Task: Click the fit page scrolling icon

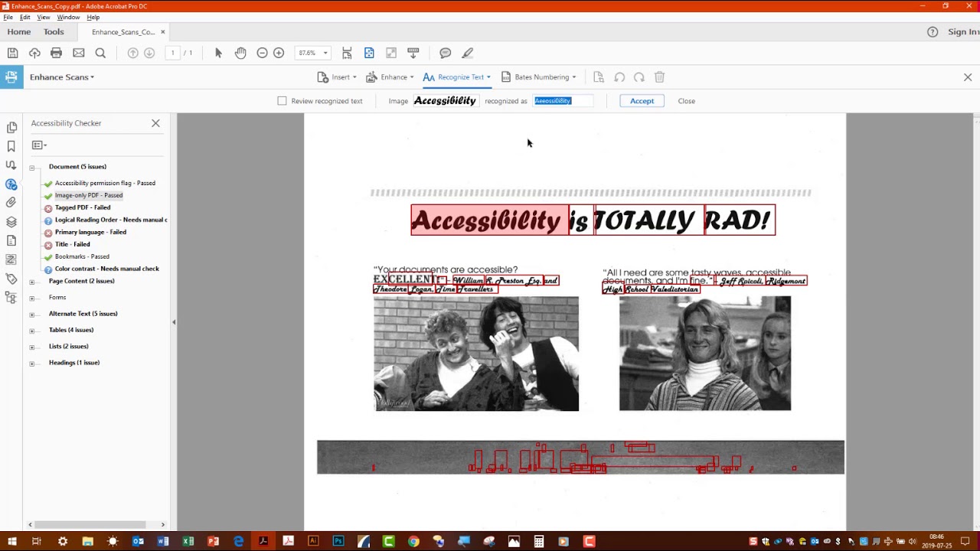Action: tap(347, 53)
